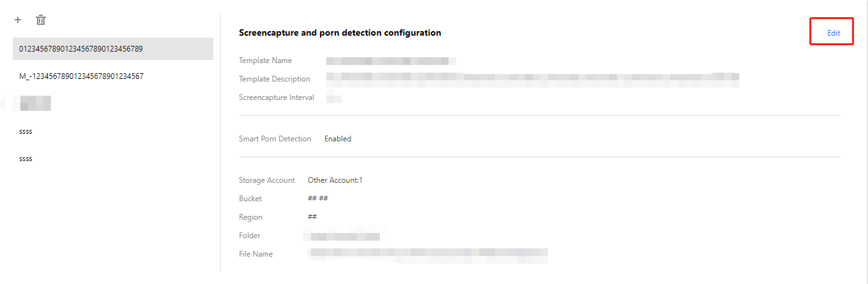
Task: Click the Template Name label
Action: [265, 60]
